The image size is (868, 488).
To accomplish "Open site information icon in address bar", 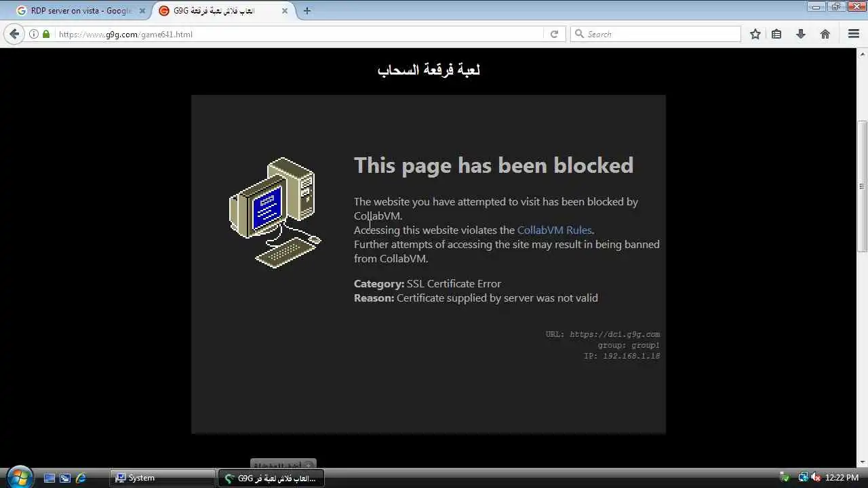I will 33,34.
